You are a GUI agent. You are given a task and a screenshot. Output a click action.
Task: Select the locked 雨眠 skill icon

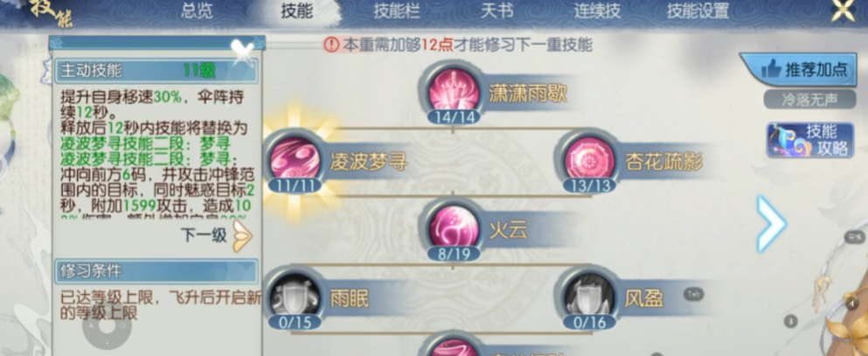[295, 297]
